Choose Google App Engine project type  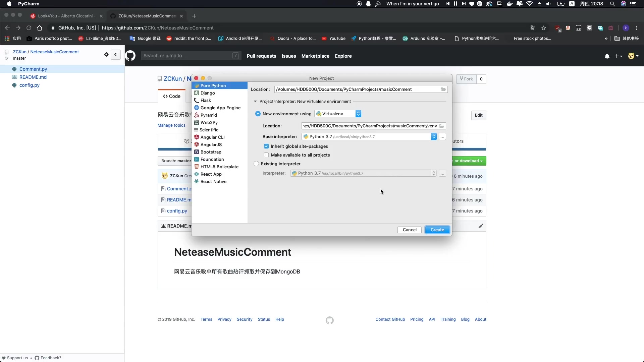coord(219,108)
